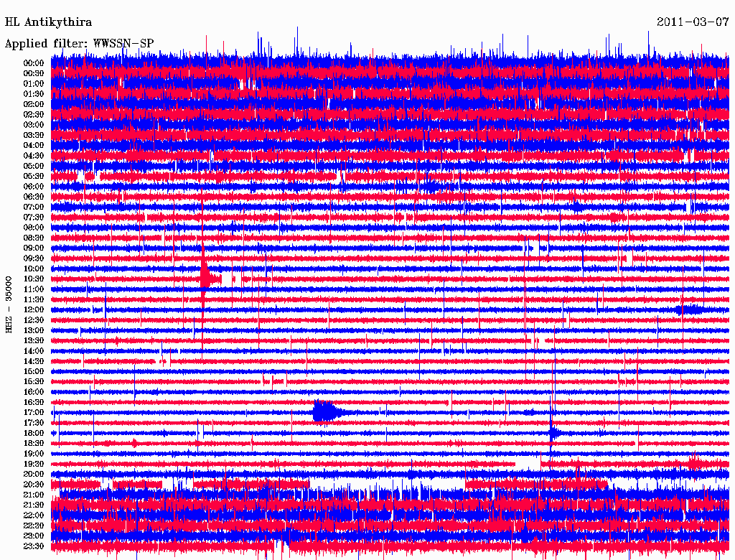The image size is (735, 560).
Task: Click the red event at right of 19:30 trace
Action: [x=694, y=463]
